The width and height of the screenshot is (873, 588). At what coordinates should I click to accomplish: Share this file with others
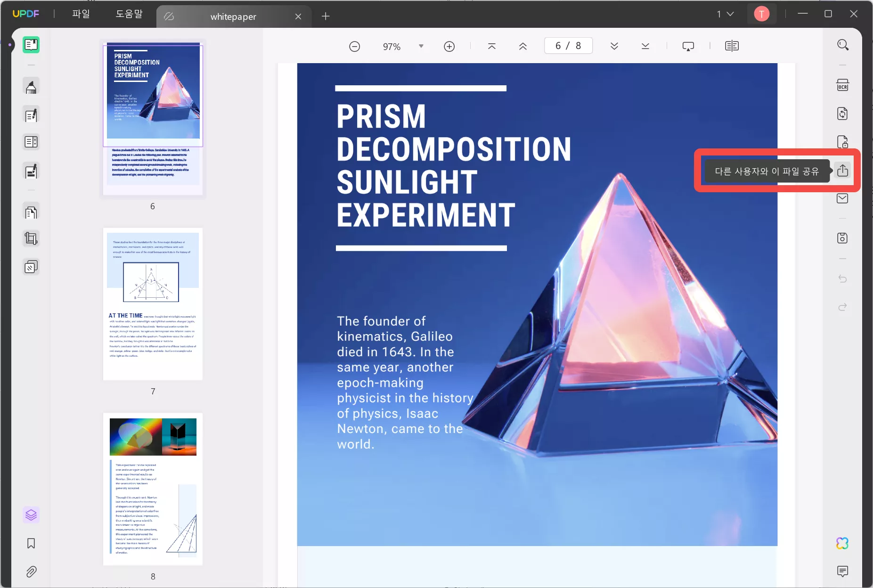pyautogui.click(x=843, y=170)
